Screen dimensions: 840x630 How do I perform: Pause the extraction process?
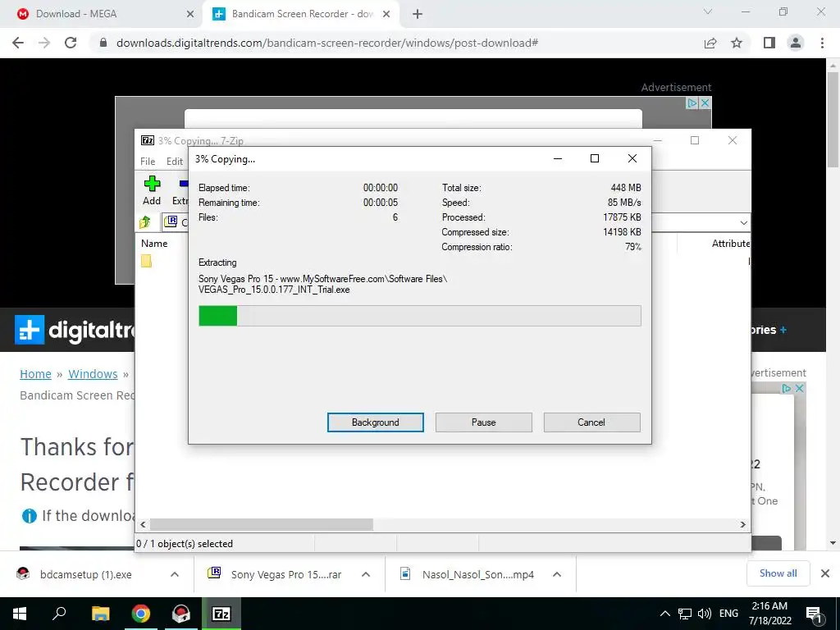483,422
